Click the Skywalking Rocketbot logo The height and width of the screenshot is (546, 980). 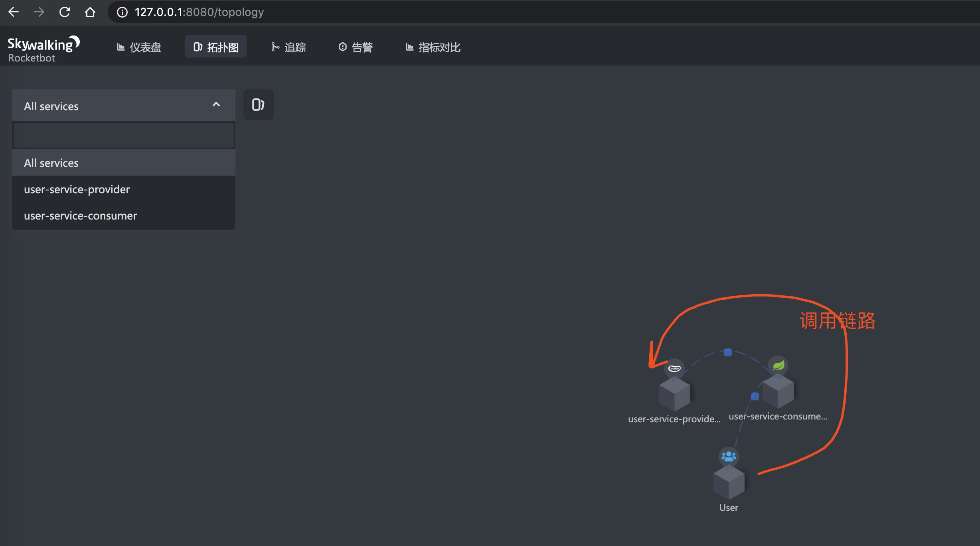tap(43, 49)
